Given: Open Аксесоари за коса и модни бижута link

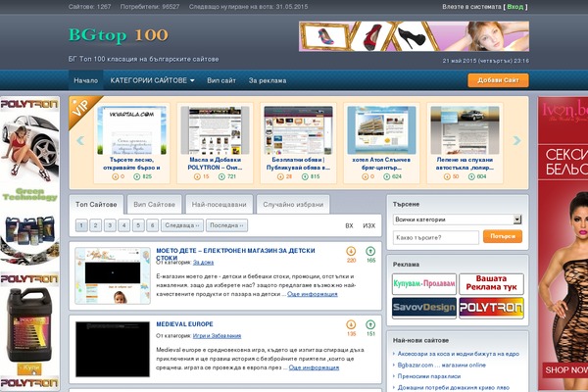Looking at the screenshot, I should tap(459, 354).
